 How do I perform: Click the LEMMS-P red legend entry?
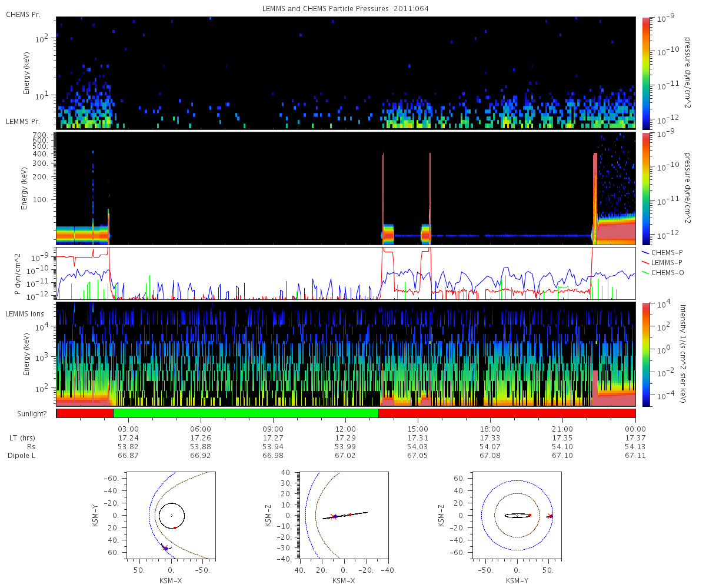coord(663,261)
